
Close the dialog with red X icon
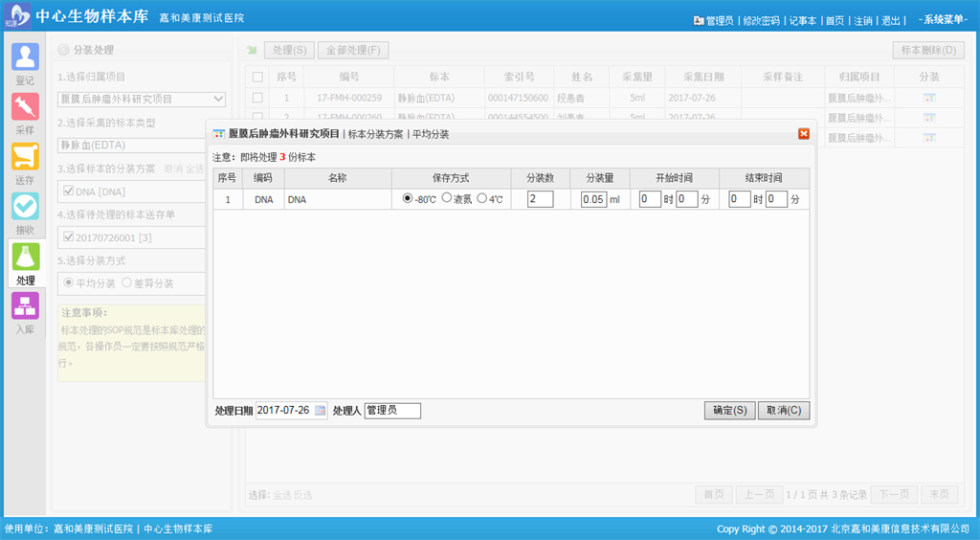[x=804, y=134]
